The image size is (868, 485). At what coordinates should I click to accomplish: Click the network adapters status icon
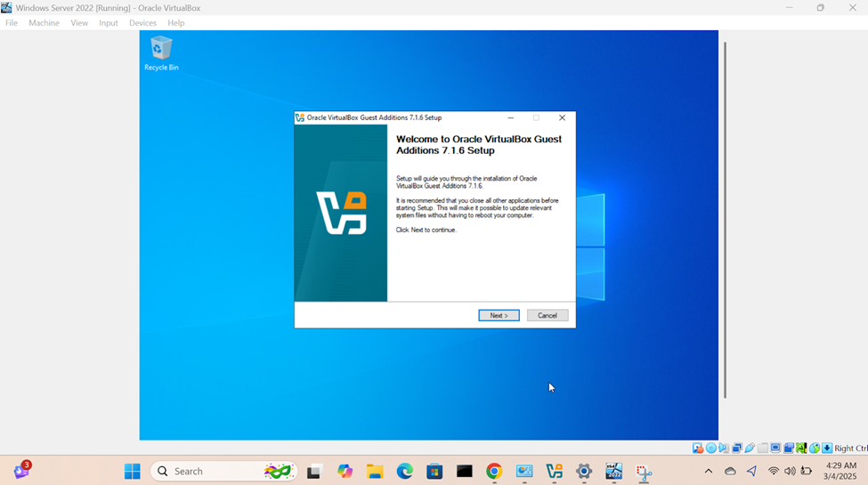(737, 448)
